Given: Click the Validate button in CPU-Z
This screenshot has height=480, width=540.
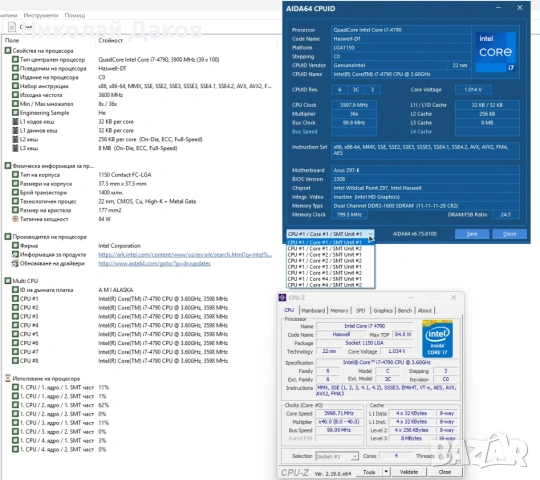Looking at the screenshot, I should pyautogui.click(x=409, y=472).
